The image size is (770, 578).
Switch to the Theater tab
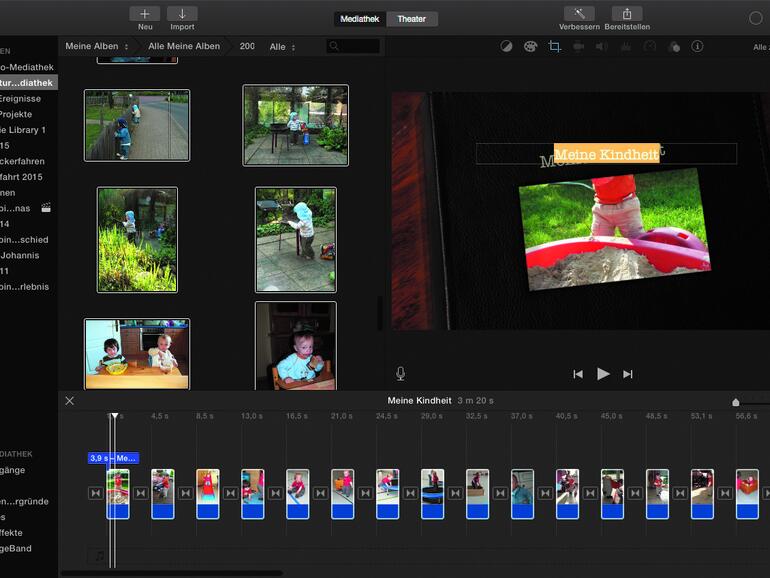click(x=411, y=19)
